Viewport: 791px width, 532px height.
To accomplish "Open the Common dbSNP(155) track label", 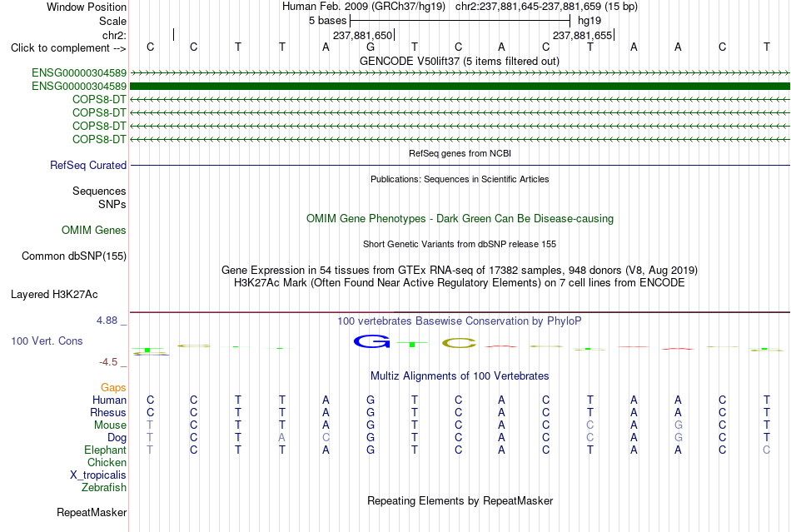I will click(73, 256).
